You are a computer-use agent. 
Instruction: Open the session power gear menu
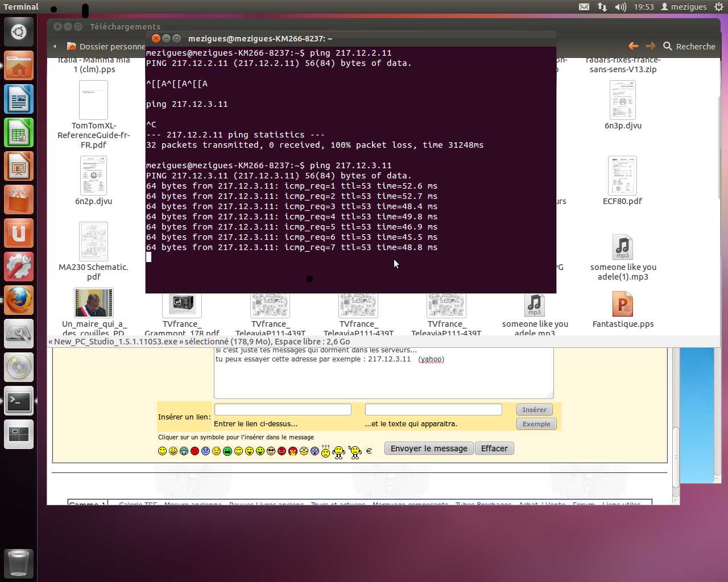point(719,7)
